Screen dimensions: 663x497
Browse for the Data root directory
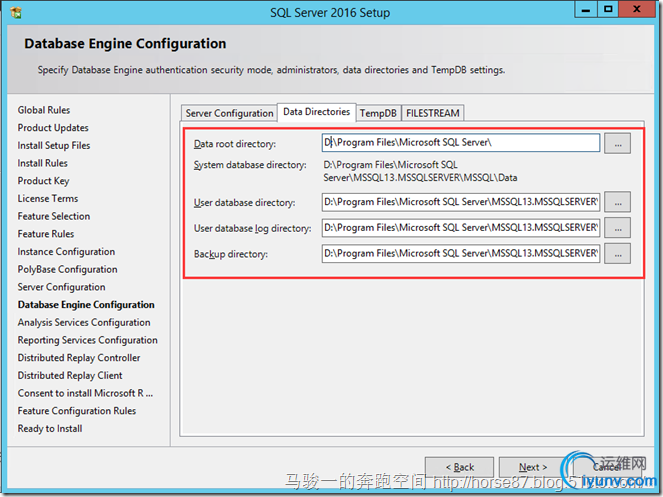[617, 143]
